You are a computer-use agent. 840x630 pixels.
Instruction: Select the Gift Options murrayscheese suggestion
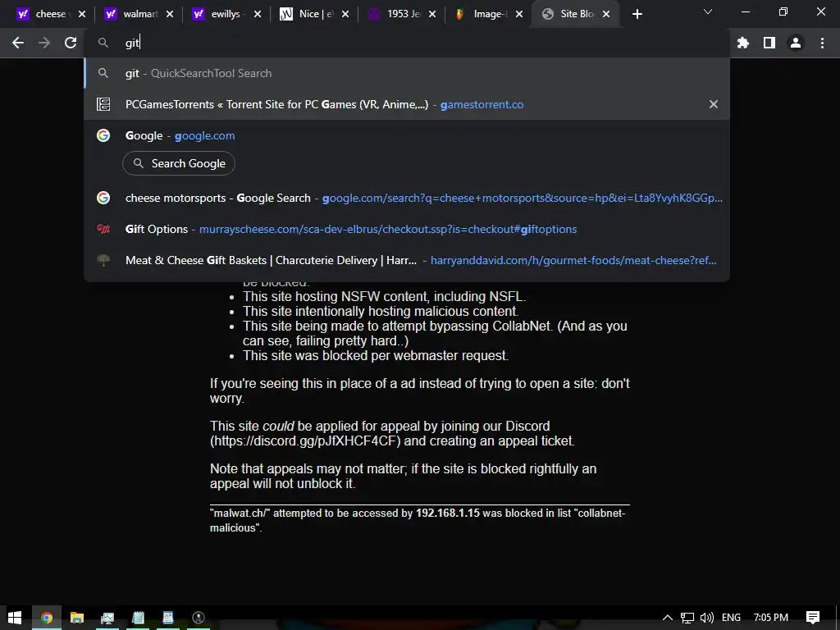tap(407, 229)
